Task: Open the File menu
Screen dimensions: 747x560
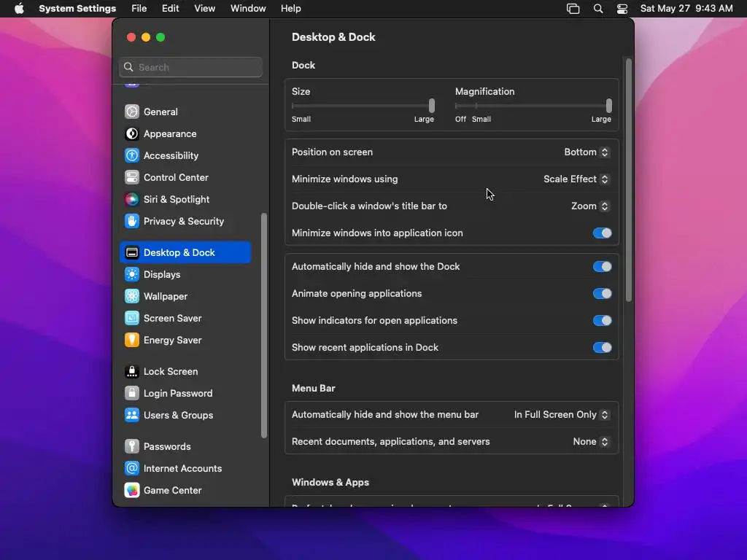Action: (139, 9)
